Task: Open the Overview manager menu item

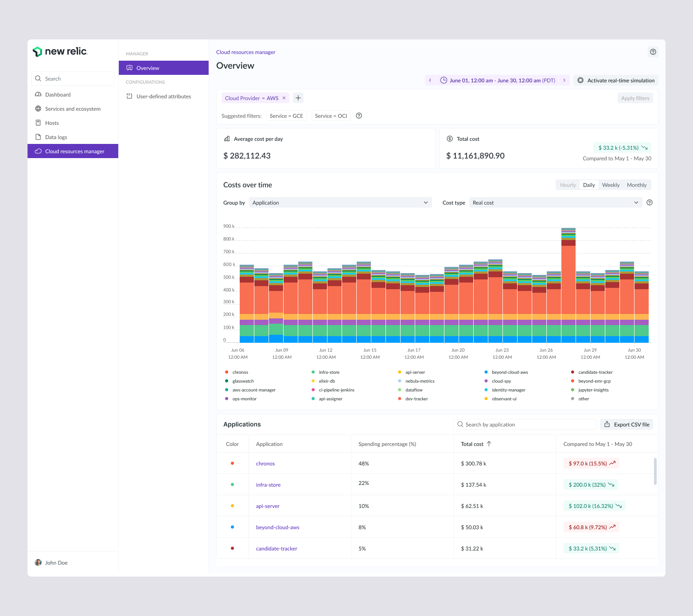Action: (164, 68)
